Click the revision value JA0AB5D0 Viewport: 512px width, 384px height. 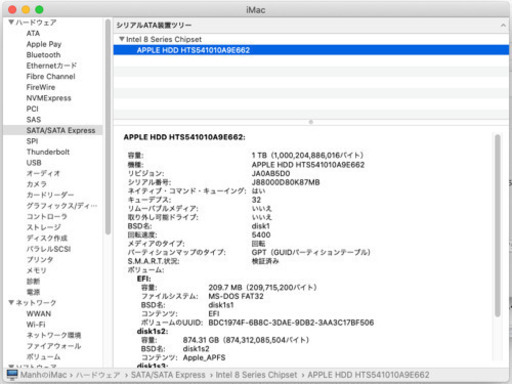271,173
